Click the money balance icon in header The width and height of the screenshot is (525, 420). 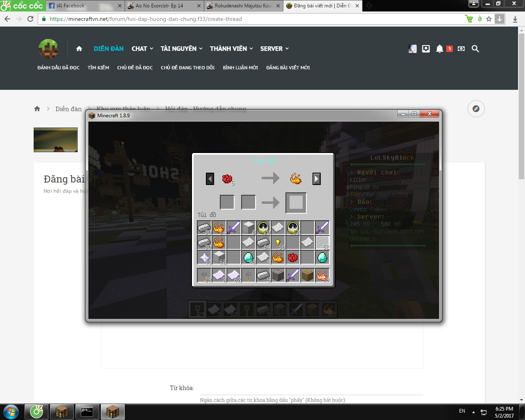pos(461,49)
